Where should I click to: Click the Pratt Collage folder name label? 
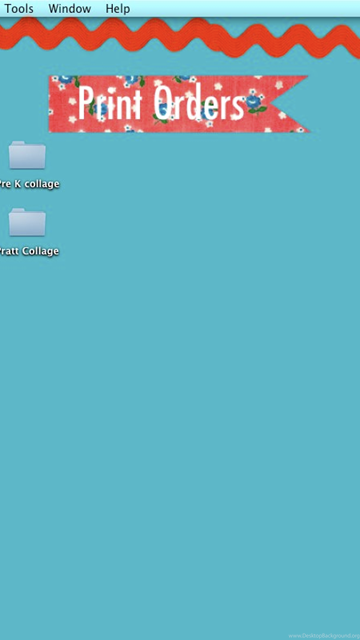[x=29, y=251]
